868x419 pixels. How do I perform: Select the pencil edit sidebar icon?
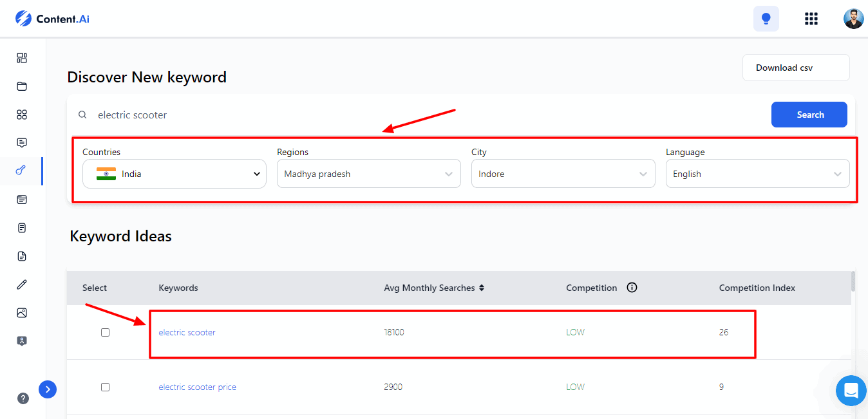point(22,284)
